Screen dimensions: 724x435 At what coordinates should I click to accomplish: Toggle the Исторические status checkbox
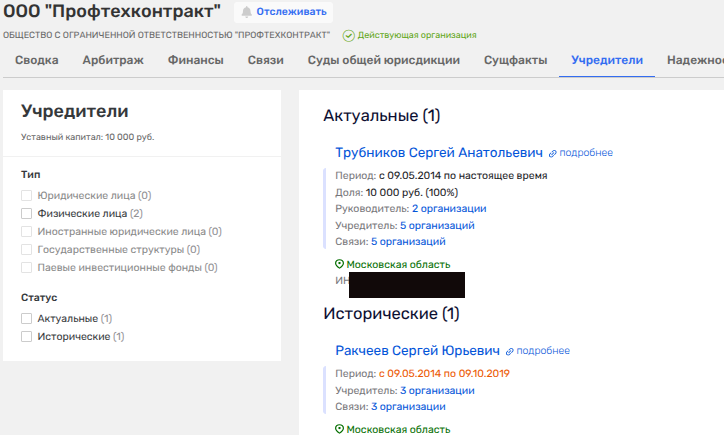(x=27, y=336)
